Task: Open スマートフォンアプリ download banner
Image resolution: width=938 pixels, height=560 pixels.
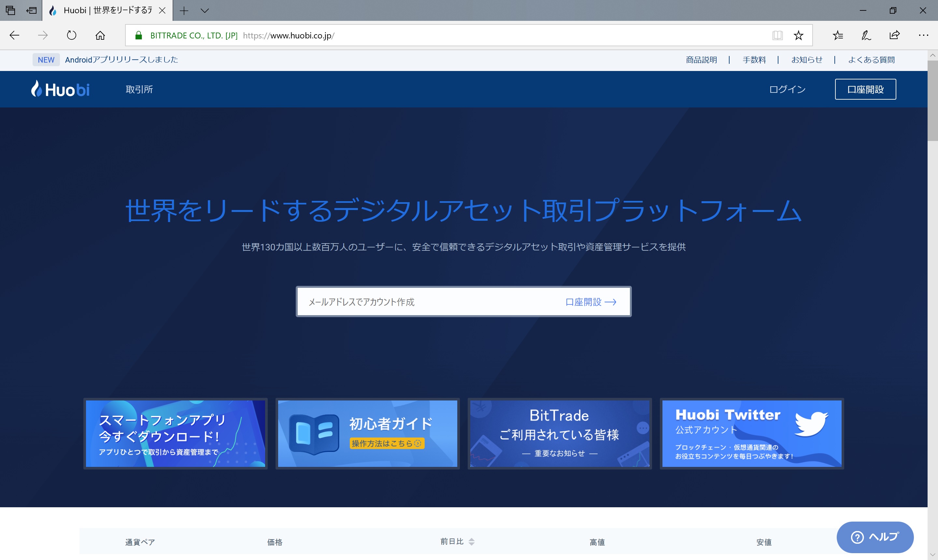Action: click(175, 433)
